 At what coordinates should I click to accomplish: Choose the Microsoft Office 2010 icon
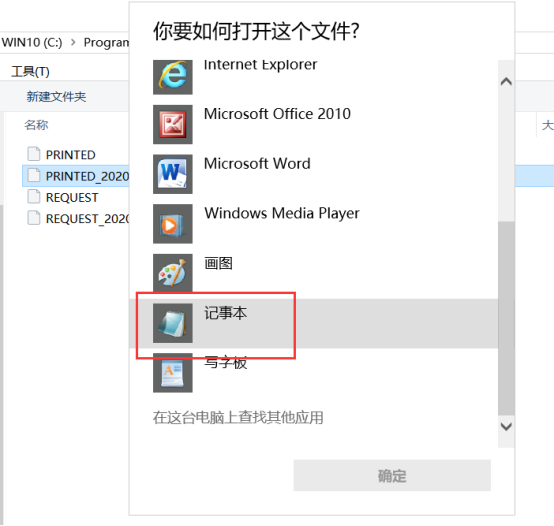tap(172, 124)
